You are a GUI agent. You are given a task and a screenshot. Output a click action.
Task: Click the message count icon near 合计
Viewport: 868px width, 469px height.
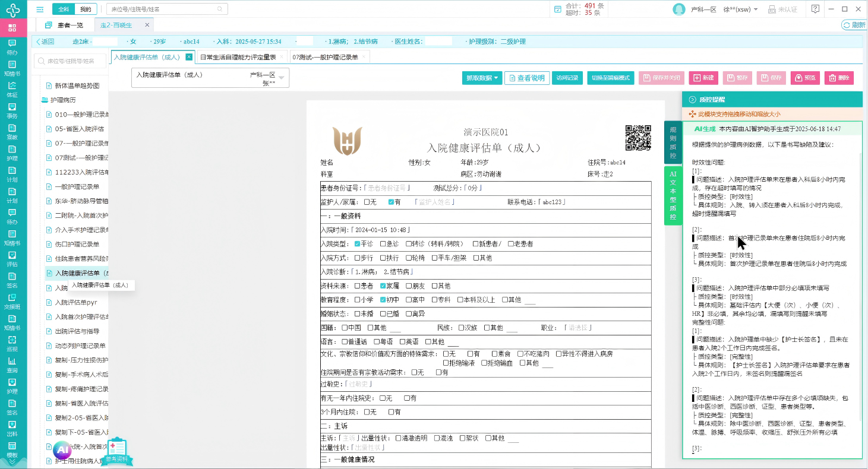click(x=557, y=9)
